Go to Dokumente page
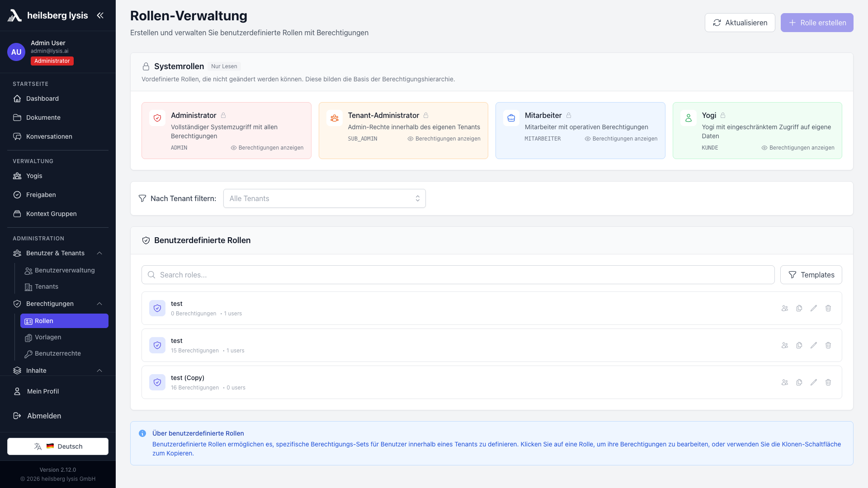868x488 pixels. click(x=58, y=117)
